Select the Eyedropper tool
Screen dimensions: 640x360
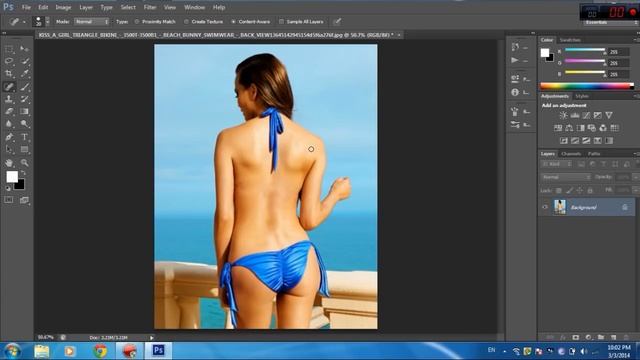(x=24, y=73)
